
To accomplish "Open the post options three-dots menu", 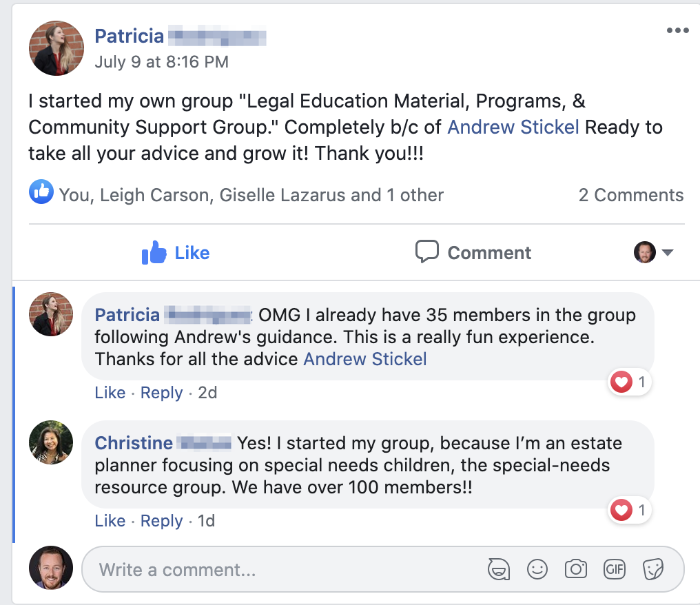I will pos(677,31).
